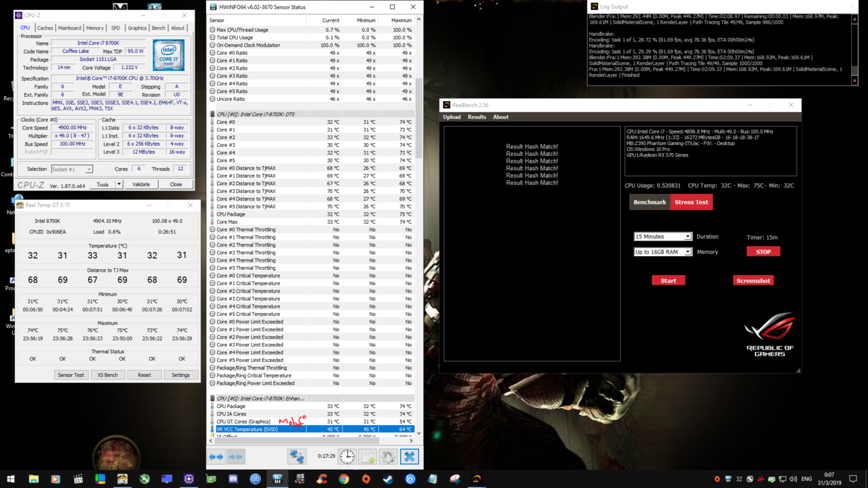The width and height of the screenshot is (868, 488).
Task: Open Windows Start menu
Action: (x=11, y=479)
